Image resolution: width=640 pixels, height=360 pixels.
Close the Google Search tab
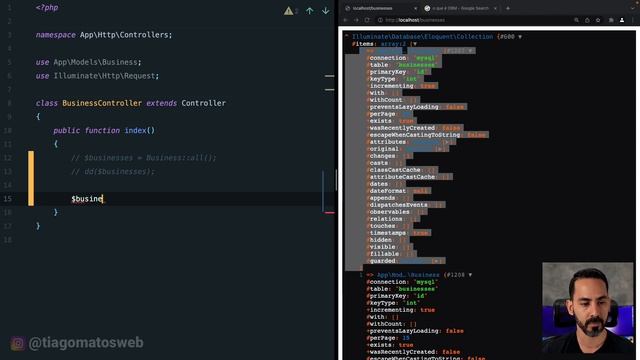point(496,8)
